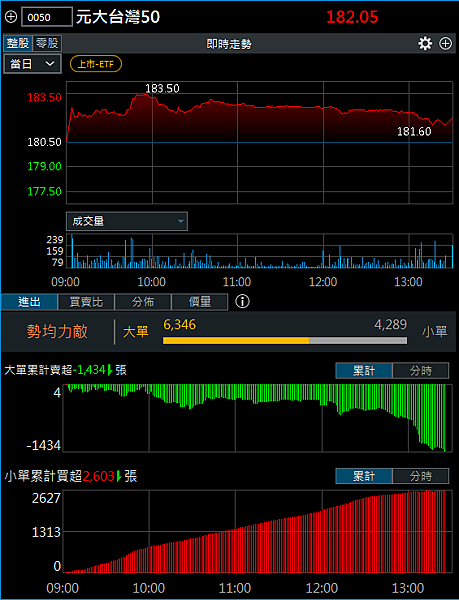Image resolution: width=459 pixels, height=600 pixels.
Task: Switch to the 進出 tab
Action: click(29, 302)
